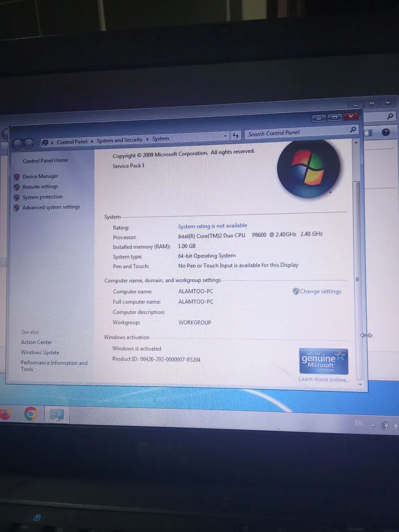
Task: Show hidden tray icons arrow
Action: (x=373, y=425)
